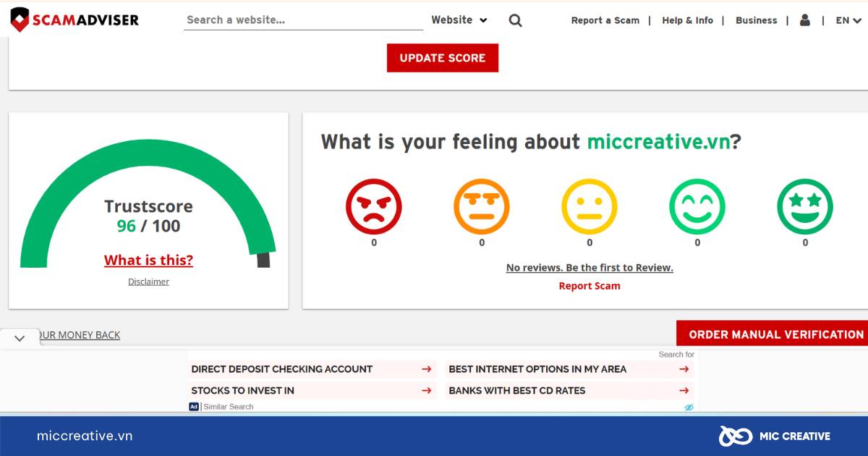Click the blue eye ad privacy icon
This screenshot has width=868, height=456.
coord(689,408)
